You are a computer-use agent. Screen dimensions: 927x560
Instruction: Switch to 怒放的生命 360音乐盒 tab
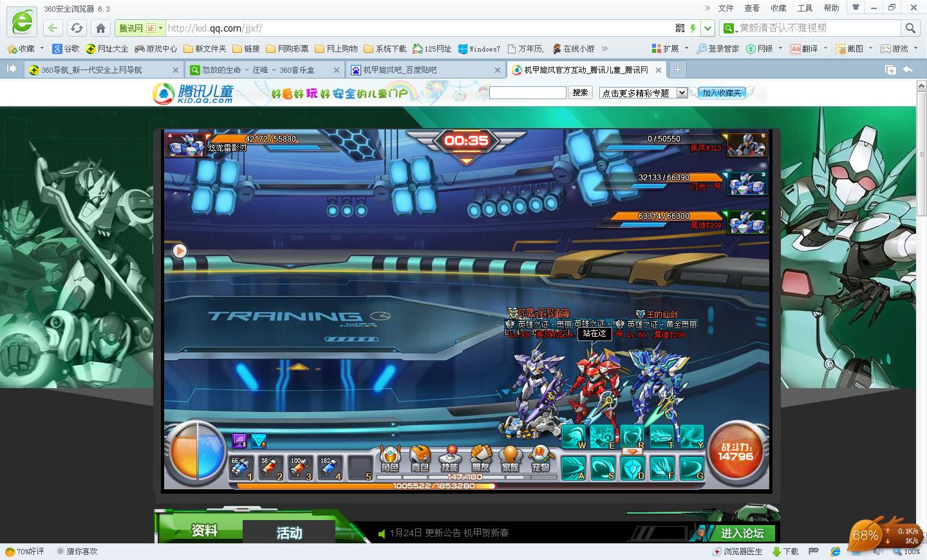click(265, 70)
